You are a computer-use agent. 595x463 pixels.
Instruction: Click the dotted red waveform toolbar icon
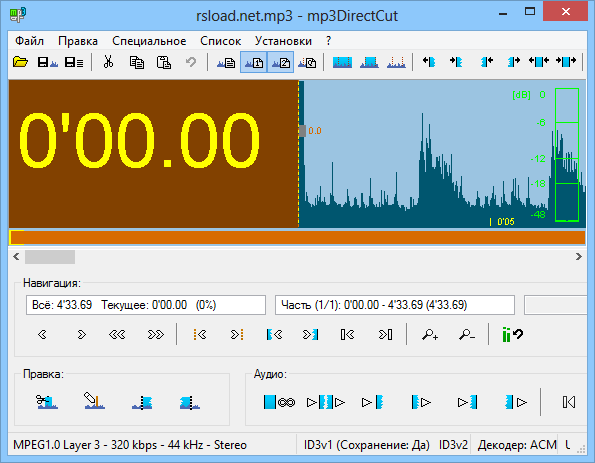pyautogui.click(x=396, y=62)
